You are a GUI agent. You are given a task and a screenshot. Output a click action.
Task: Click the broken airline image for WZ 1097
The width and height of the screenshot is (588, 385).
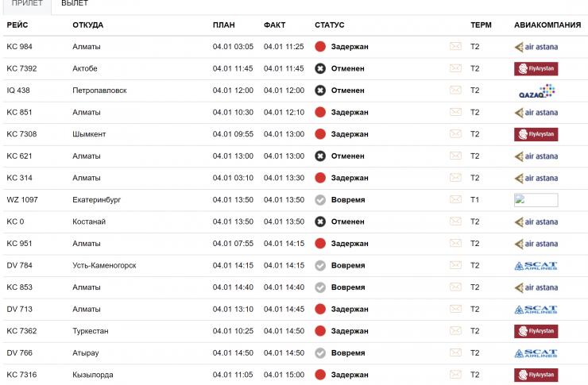point(536,200)
